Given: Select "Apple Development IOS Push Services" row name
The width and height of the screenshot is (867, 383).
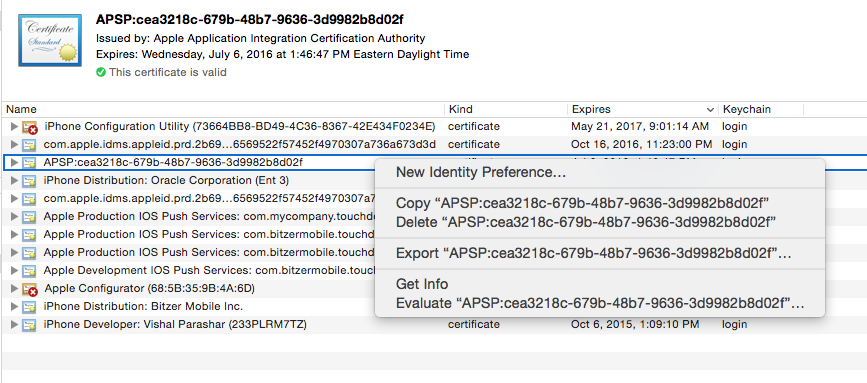Looking at the screenshot, I should (209, 270).
